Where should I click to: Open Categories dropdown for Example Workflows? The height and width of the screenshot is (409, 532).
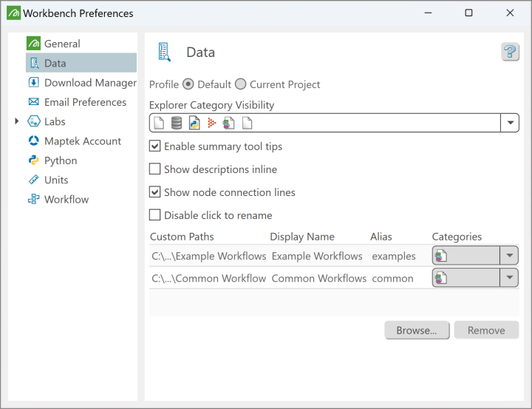[509, 256]
